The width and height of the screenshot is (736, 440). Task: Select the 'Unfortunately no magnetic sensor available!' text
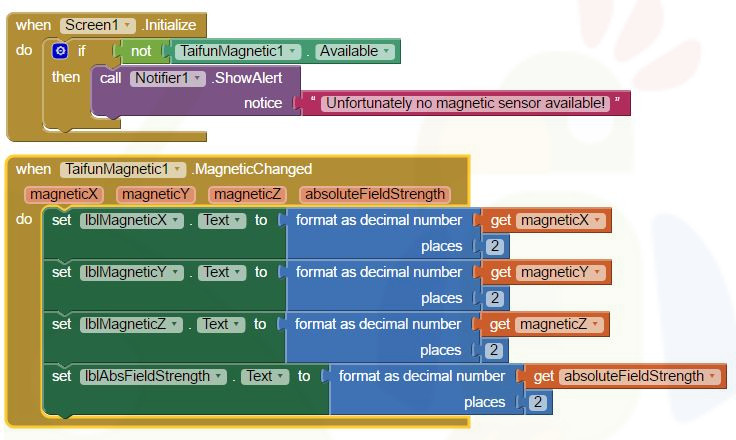[x=466, y=103]
